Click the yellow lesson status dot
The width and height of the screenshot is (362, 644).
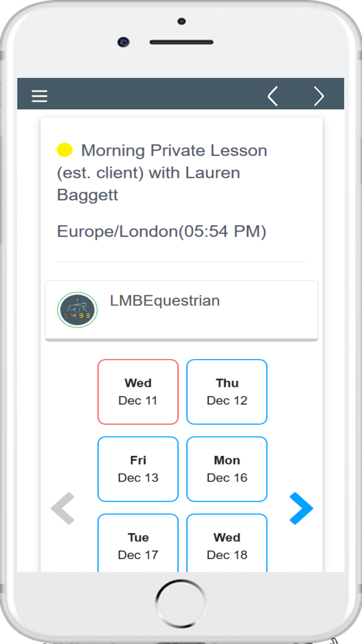(65, 150)
